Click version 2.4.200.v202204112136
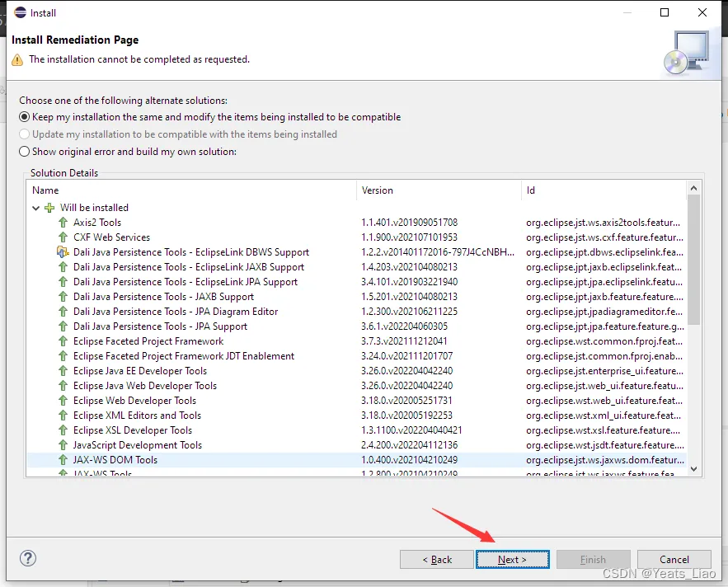728x587 pixels. click(x=410, y=445)
